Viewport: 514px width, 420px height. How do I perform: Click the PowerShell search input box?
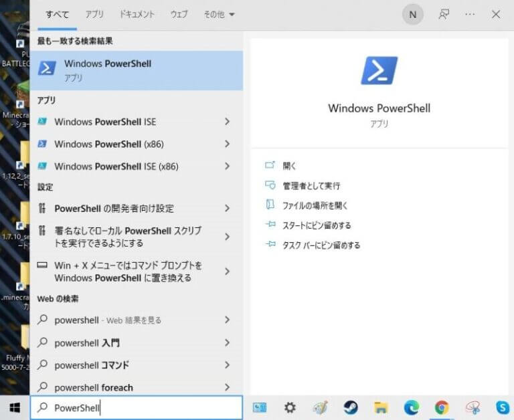[137, 408]
